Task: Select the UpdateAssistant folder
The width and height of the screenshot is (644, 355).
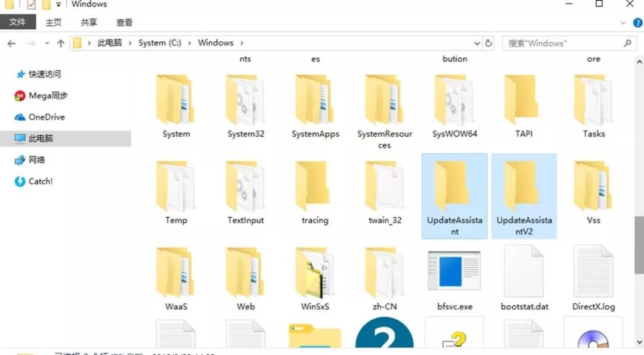Action: tap(454, 196)
